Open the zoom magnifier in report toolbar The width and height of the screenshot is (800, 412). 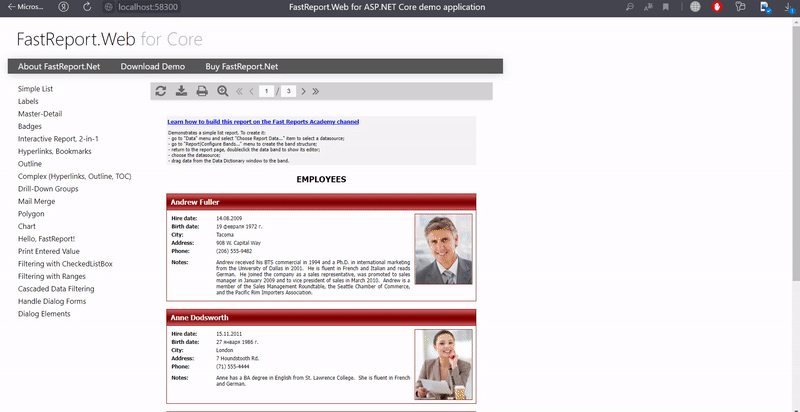tap(222, 92)
